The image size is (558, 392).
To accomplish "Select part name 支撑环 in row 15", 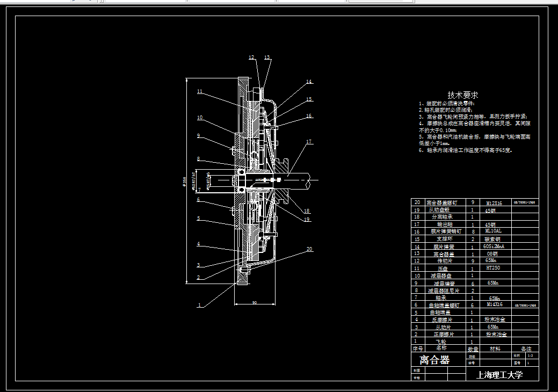I will pos(445,238).
